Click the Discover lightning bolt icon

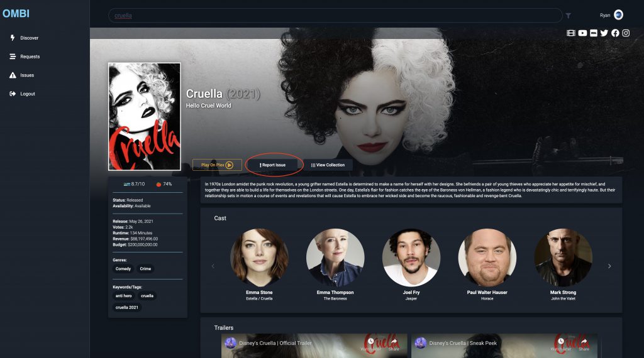click(13, 38)
